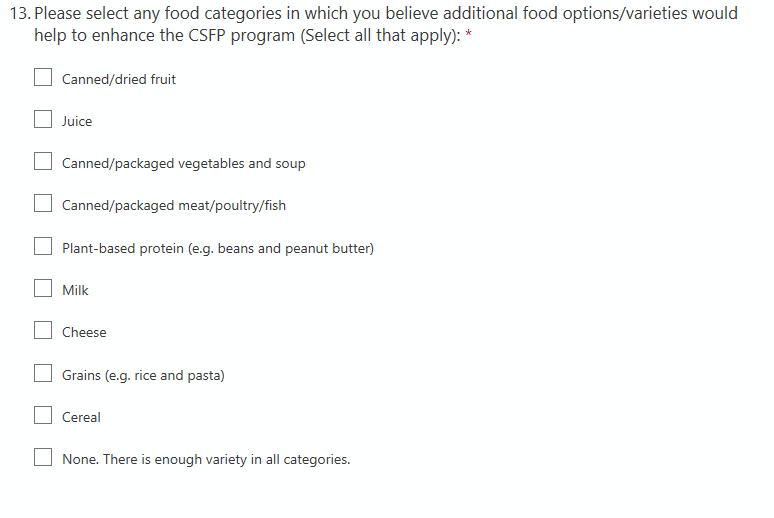Click the 'Grains (e.g. rice and pasta)' label
The width and height of the screenshot is (774, 518).
[143, 375]
